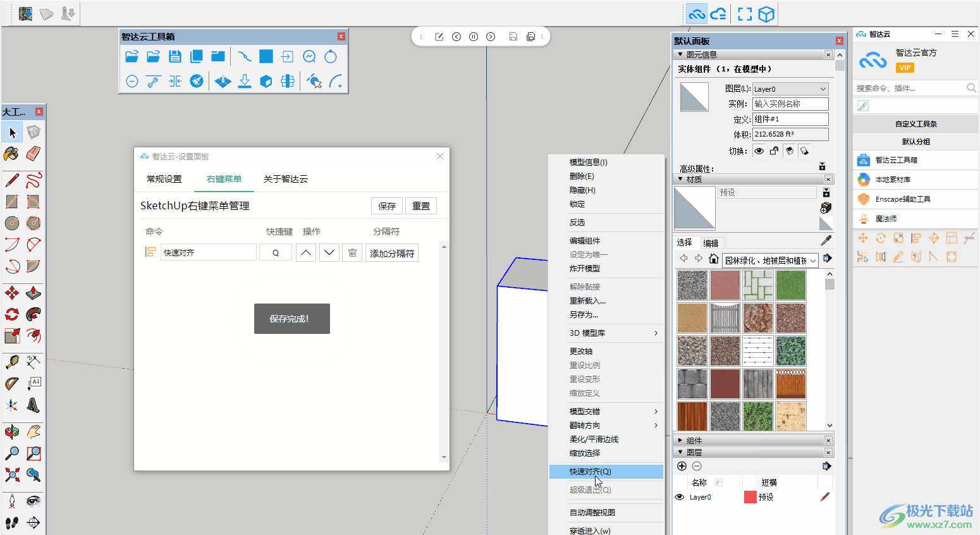Open the 3D 模型库 submenu

[x=606, y=333]
